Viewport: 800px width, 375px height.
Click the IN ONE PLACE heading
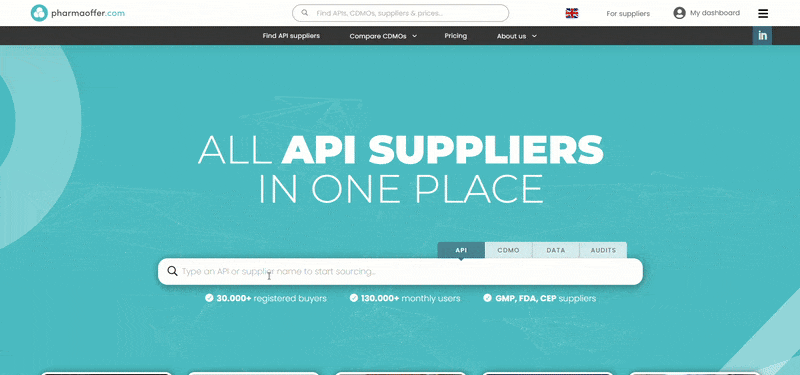coord(401,189)
